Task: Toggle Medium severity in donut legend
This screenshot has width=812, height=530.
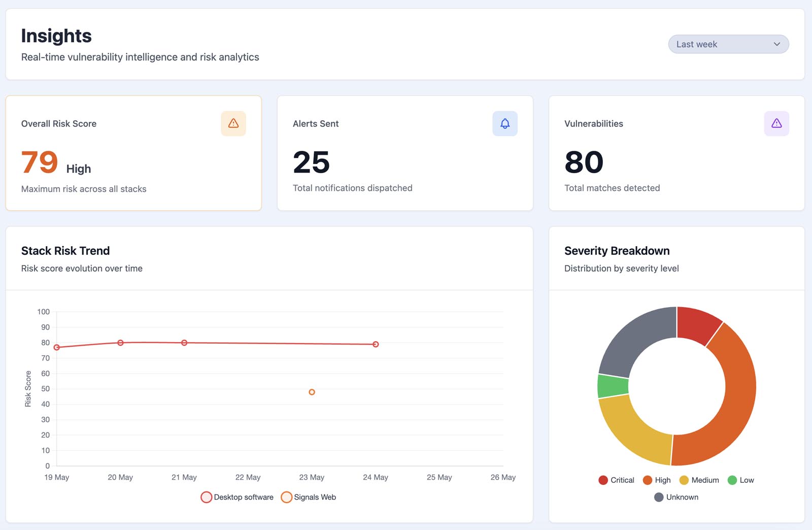Action: [699, 480]
